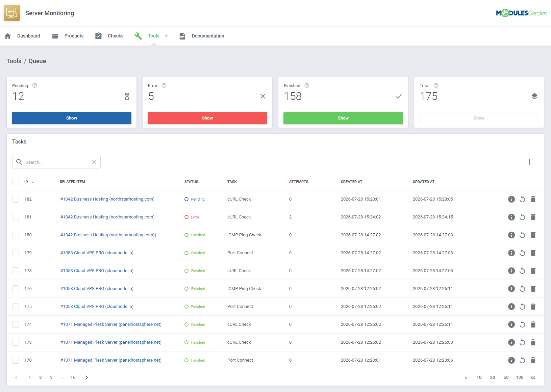Check the box for task 180
Viewport: 551px width, 392px height.
pos(16,235)
